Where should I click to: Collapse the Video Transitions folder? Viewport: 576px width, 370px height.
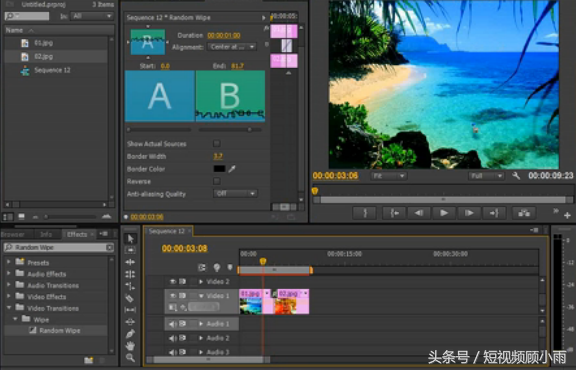tap(9, 308)
